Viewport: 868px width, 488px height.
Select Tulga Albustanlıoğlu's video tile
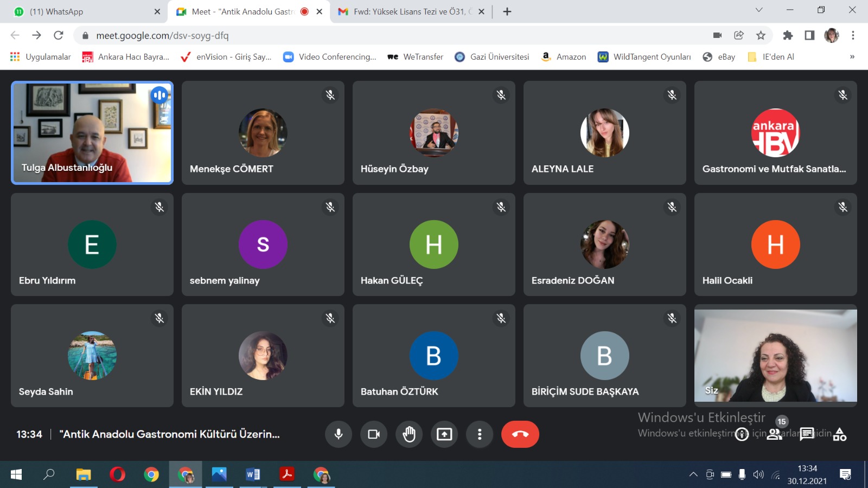(92, 133)
